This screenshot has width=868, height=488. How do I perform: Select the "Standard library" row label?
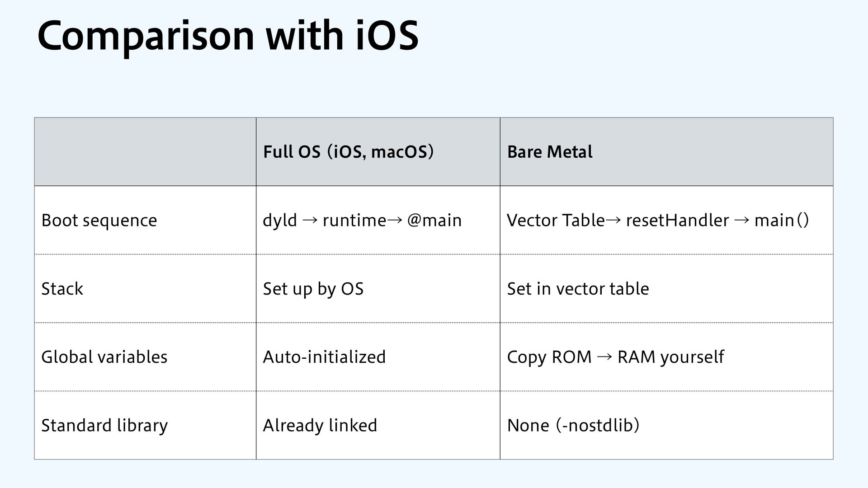(104, 425)
